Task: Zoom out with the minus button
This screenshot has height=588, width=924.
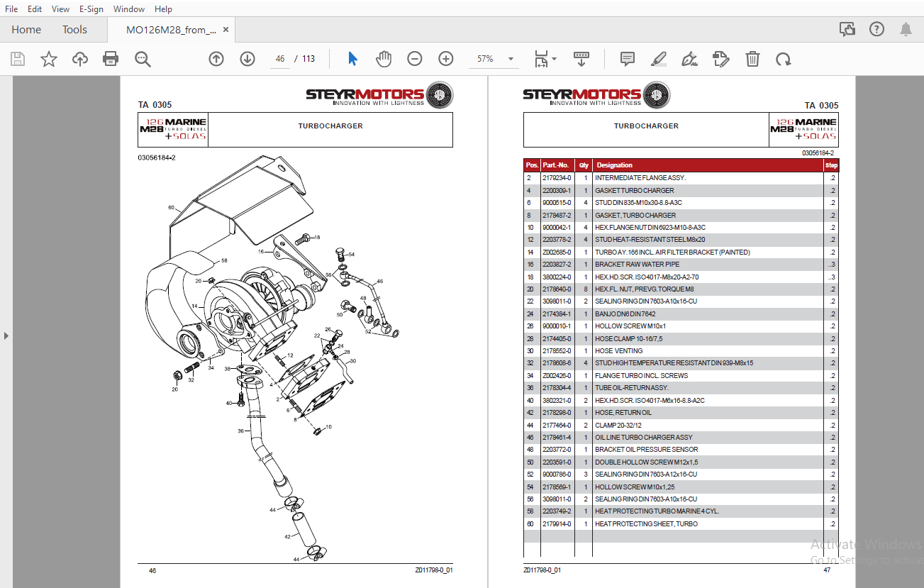Action: point(415,59)
